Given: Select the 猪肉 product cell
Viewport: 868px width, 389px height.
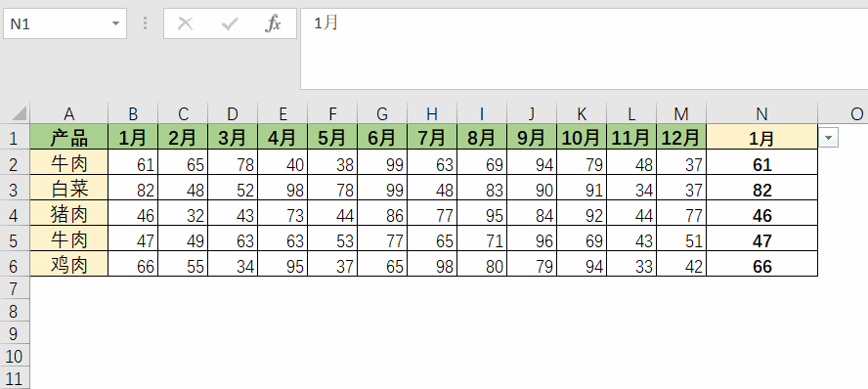Looking at the screenshot, I should click(68, 213).
